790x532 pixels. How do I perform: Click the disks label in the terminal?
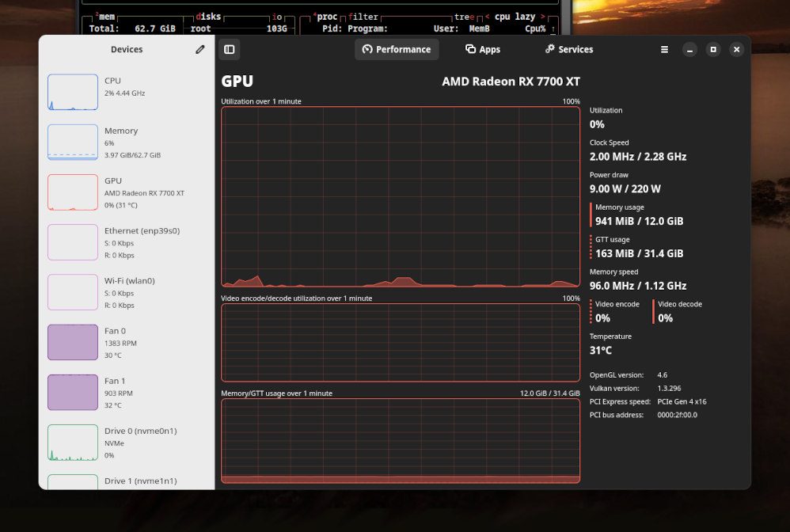tap(208, 17)
